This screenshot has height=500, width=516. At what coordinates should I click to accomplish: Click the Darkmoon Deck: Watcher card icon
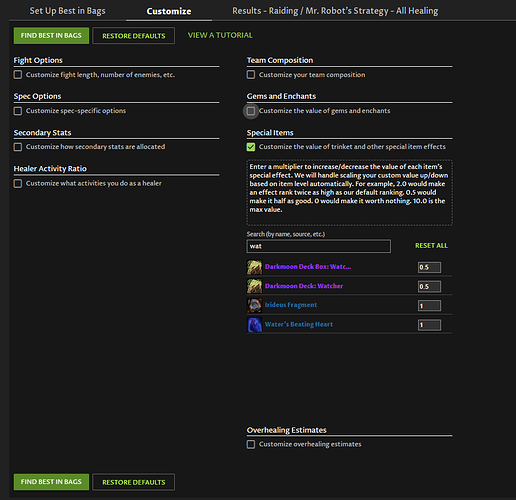tap(254, 286)
